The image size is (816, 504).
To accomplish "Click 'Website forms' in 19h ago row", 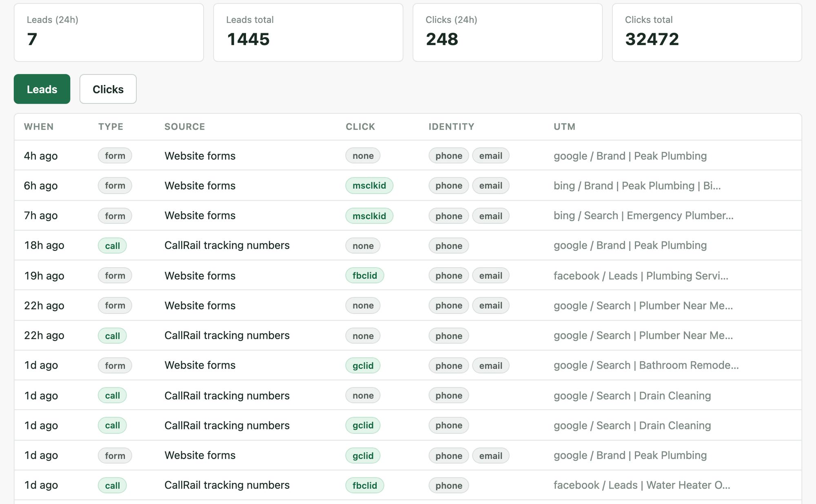I will (x=200, y=276).
